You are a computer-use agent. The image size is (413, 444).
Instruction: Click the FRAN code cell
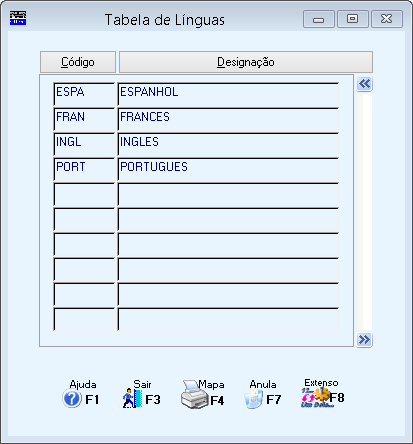(84, 119)
